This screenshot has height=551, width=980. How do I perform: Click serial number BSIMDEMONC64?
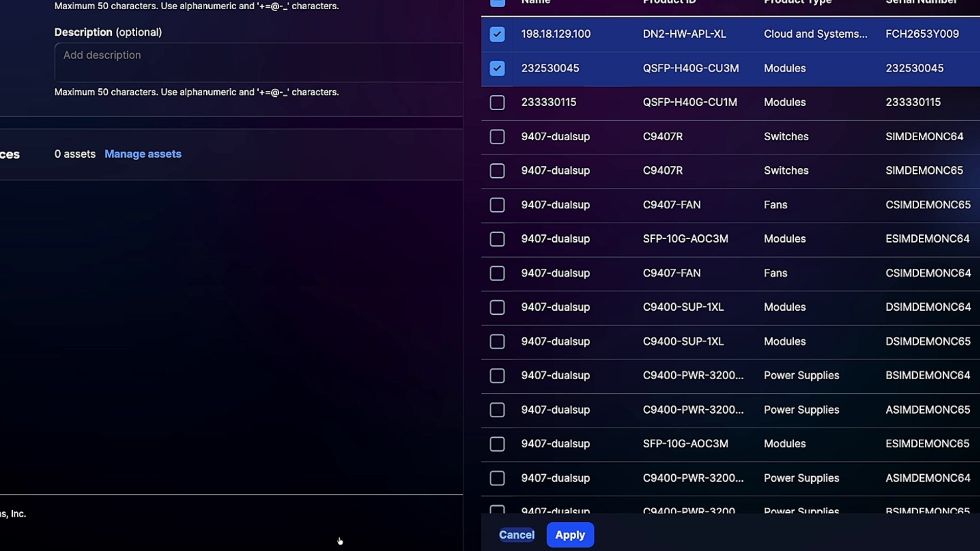[927, 375]
